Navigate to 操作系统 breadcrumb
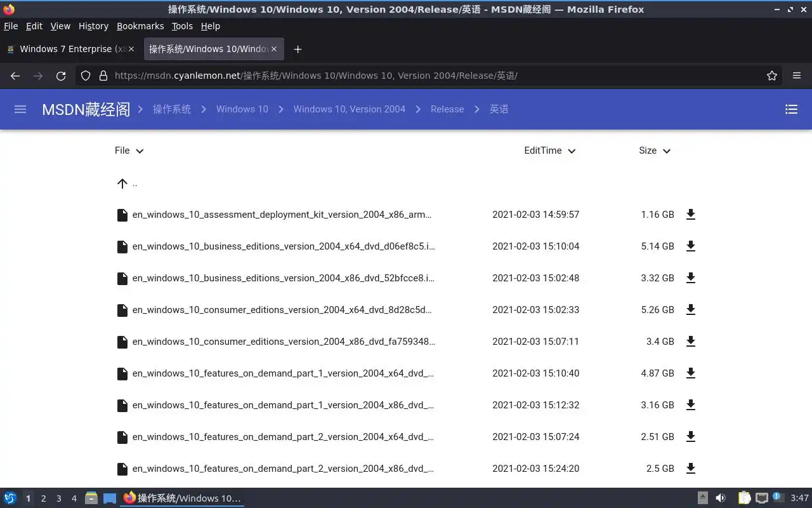The height and width of the screenshot is (508, 812). point(172,109)
